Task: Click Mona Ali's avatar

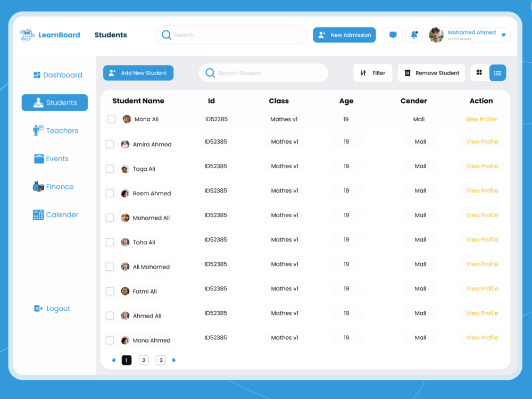Action: coord(127,119)
